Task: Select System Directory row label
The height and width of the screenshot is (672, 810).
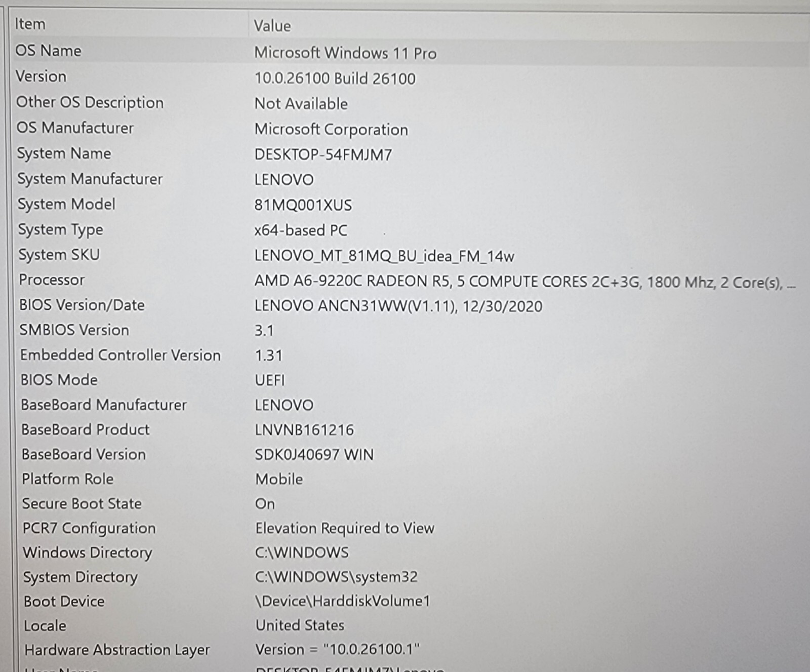Action: (x=80, y=577)
